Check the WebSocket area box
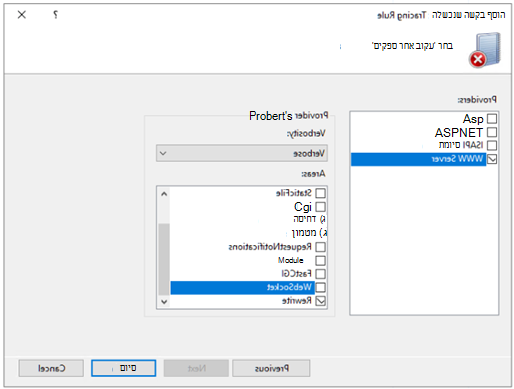This screenshot has width=514, height=389. pyautogui.click(x=320, y=287)
